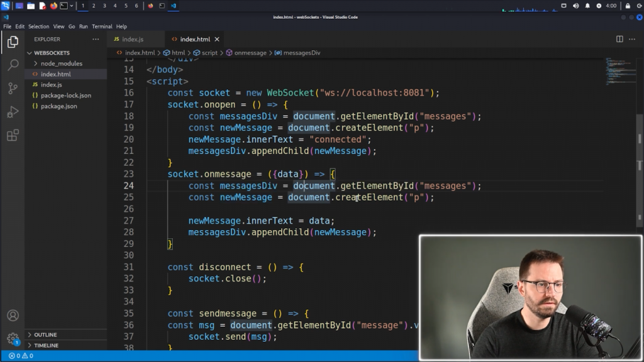Open editor More Actions ellipsis menu

(x=632, y=39)
